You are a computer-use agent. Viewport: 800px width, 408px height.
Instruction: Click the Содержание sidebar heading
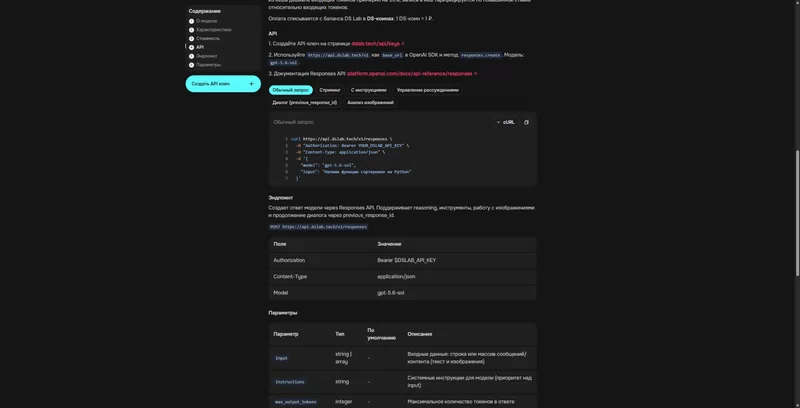205,11
